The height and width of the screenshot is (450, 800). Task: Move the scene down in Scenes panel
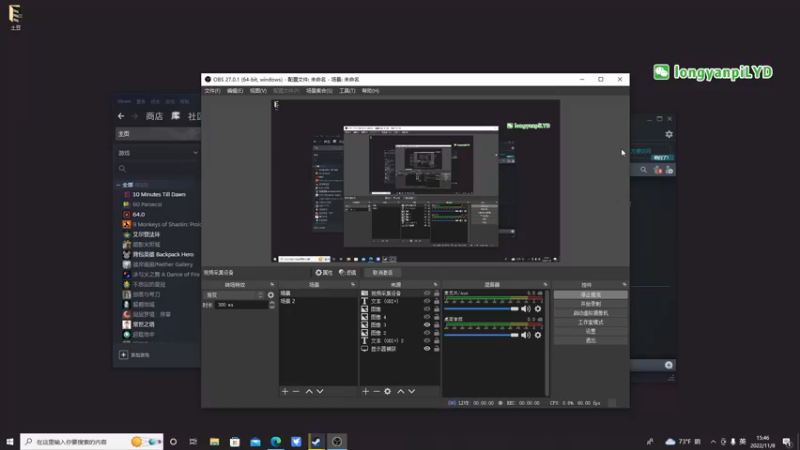click(x=320, y=391)
